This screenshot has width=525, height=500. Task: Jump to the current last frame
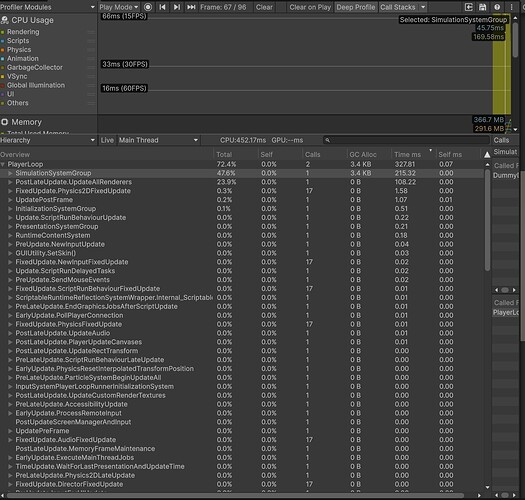[x=191, y=7]
